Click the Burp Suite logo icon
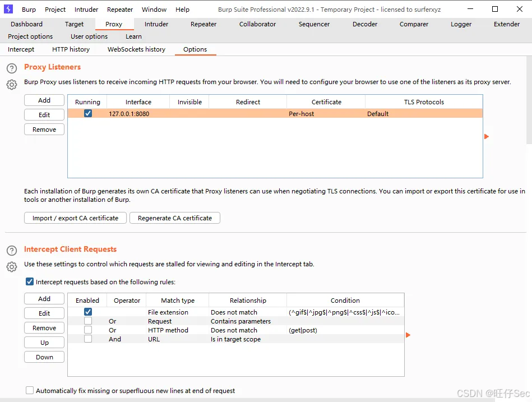The width and height of the screenshot is (532, 402). 8,9
